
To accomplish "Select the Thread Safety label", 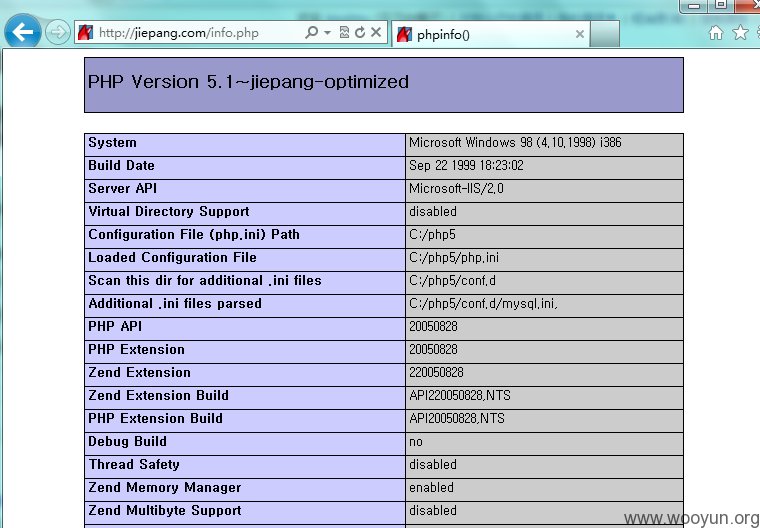I will pos(134,464).
